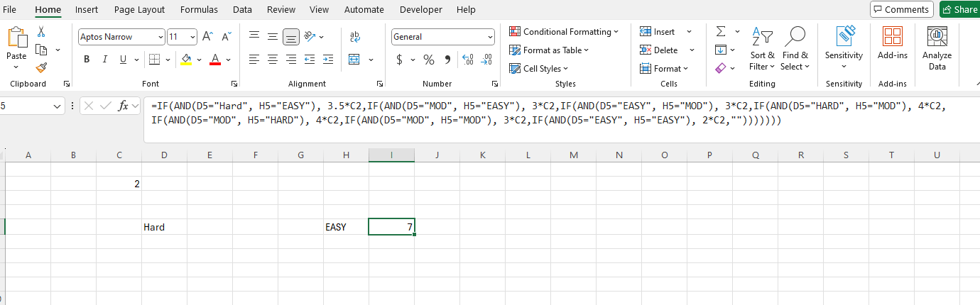
Task: Expand the Aptos Narrow font name dropdown
Action: point(160,37)
